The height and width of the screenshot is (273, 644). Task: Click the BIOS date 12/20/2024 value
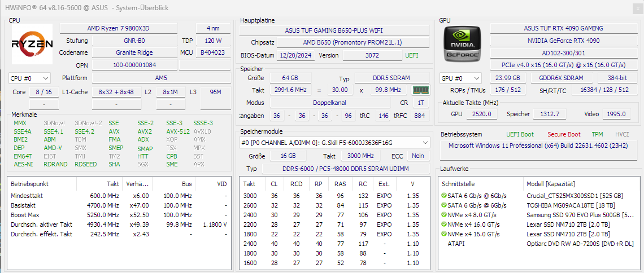point(295,55)
